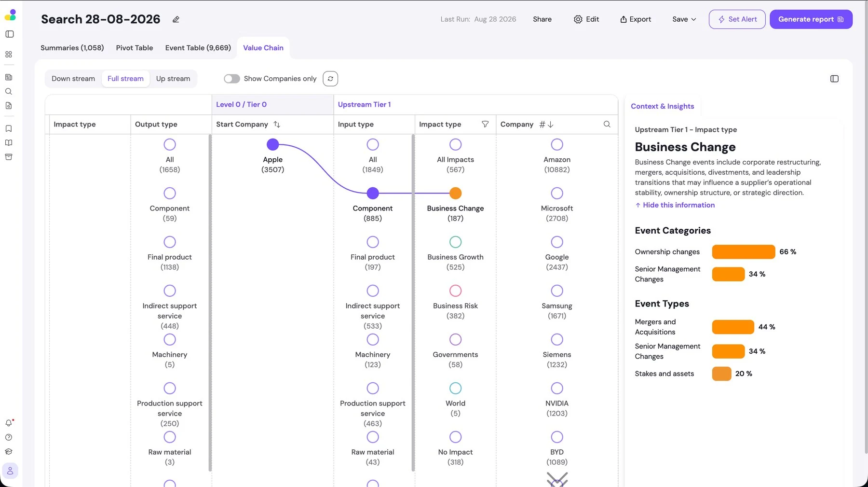Select the Business Risk impact node
This screenshot has height=487, width=868.
(455, 291)
